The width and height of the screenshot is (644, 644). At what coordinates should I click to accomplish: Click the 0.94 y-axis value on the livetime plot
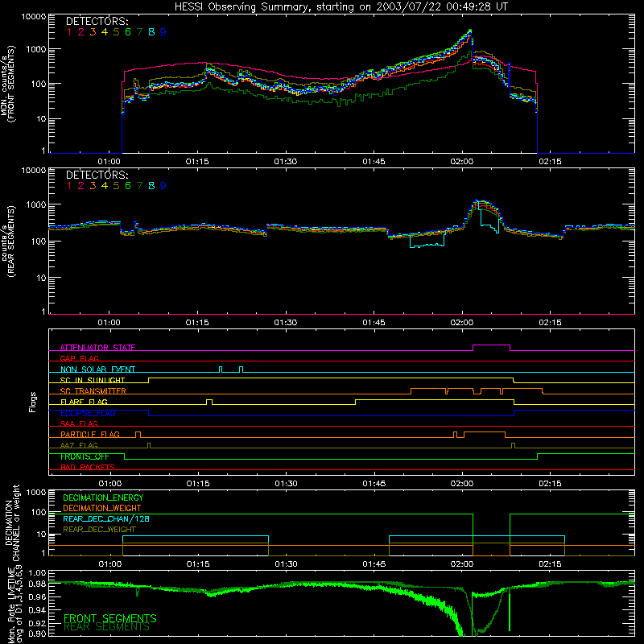pos(37,610)
